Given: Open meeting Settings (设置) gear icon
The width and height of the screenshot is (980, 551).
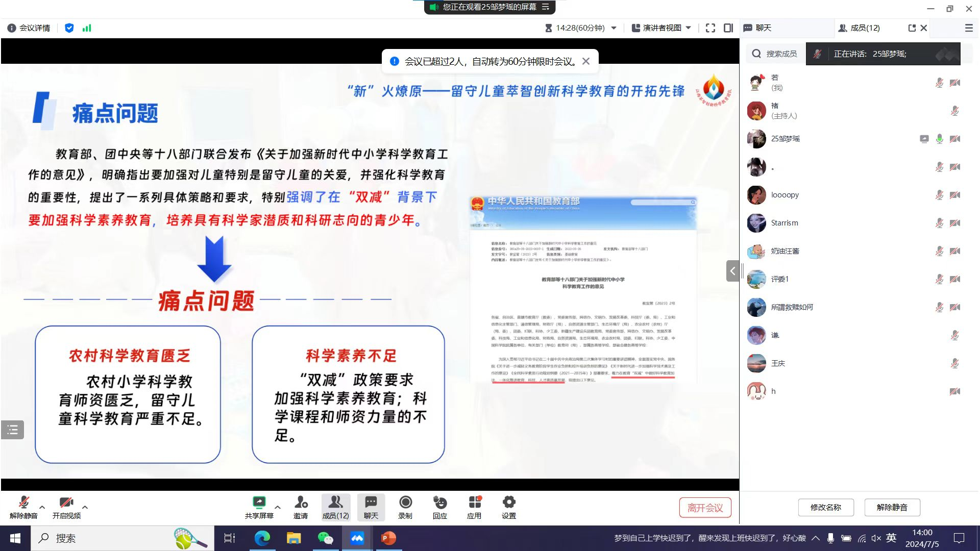Looking at the screenshot, I should pos(509,503).
